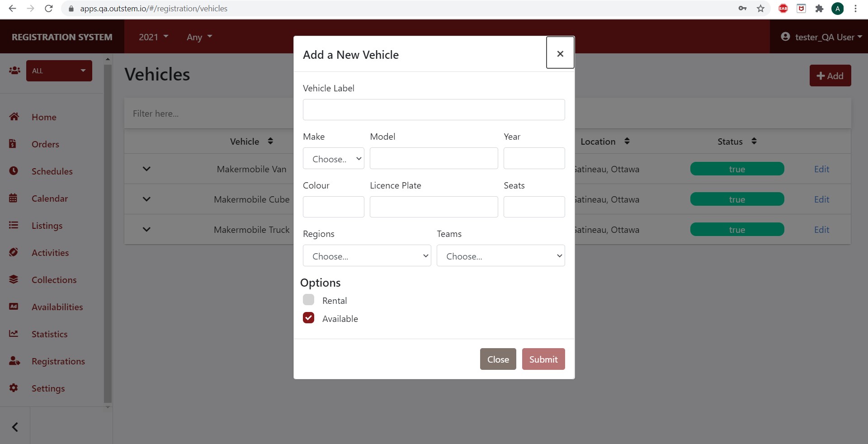Enable the Rental checkbox
868x444 pixels.
308,300
